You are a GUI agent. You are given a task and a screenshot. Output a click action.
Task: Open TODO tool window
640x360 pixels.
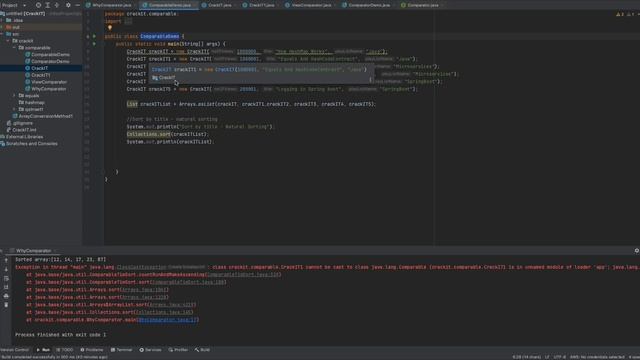pyautogui.click(x=64, y=350)
